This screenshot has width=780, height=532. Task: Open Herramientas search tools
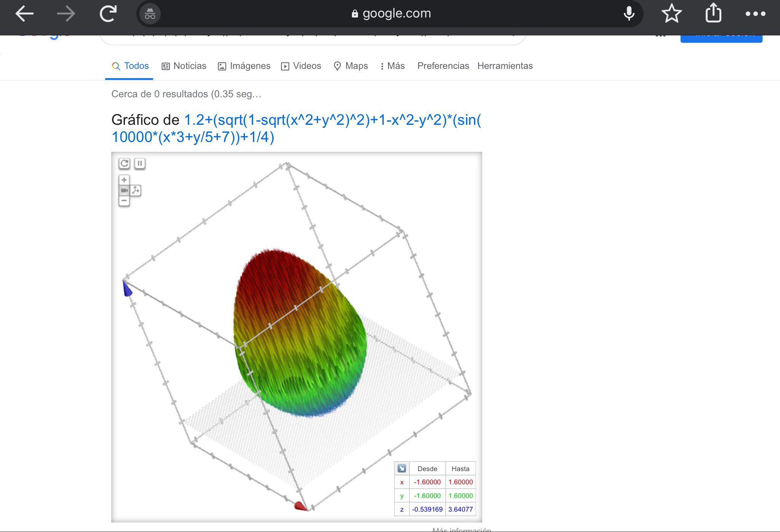pos(505,66)
